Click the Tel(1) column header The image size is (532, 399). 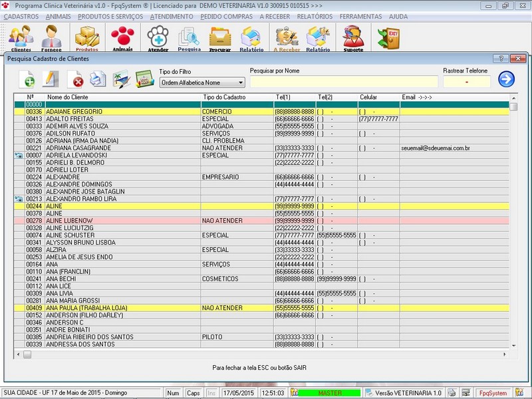pyautogui.click(x=295, y=97)
